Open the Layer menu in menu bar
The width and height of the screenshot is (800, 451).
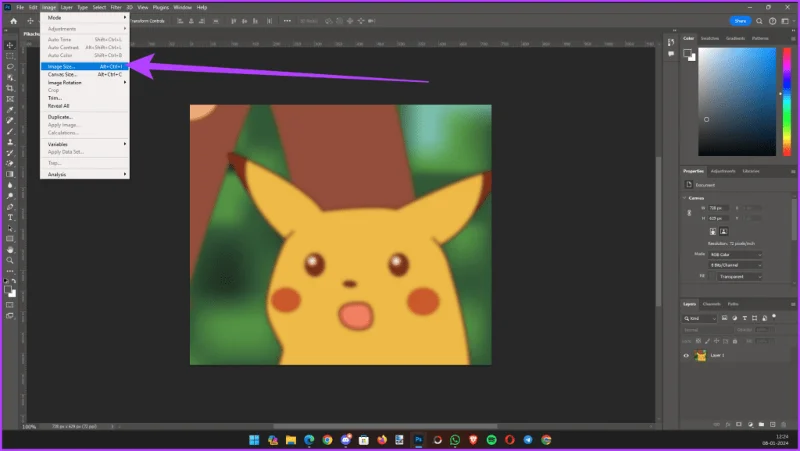coord(66,7)
